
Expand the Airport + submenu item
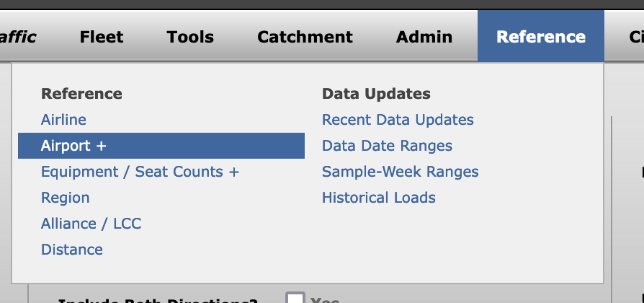pyautogui.click(x=73, y=146)
